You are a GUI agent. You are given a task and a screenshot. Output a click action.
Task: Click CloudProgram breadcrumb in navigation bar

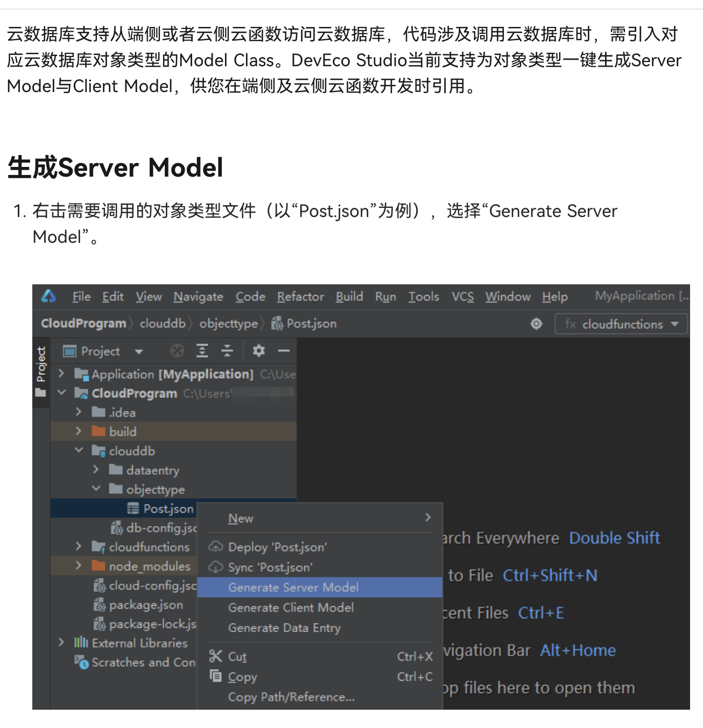coord(83,323)
